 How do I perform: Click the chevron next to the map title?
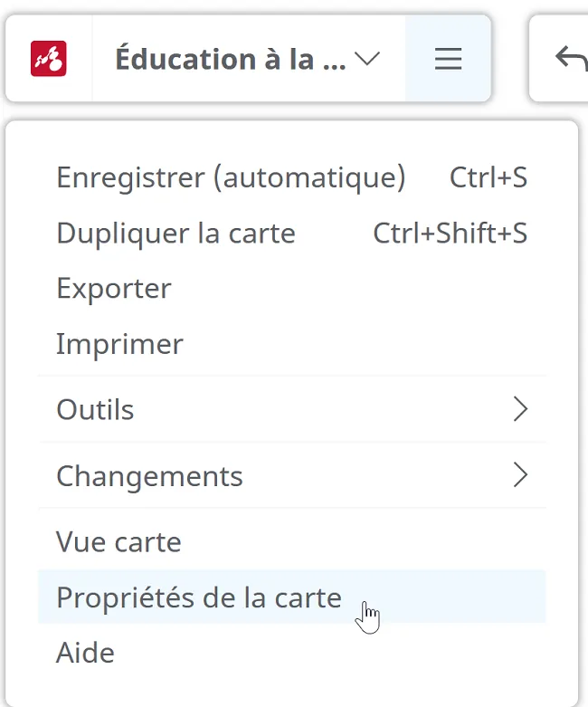click(x=367, y=59)
